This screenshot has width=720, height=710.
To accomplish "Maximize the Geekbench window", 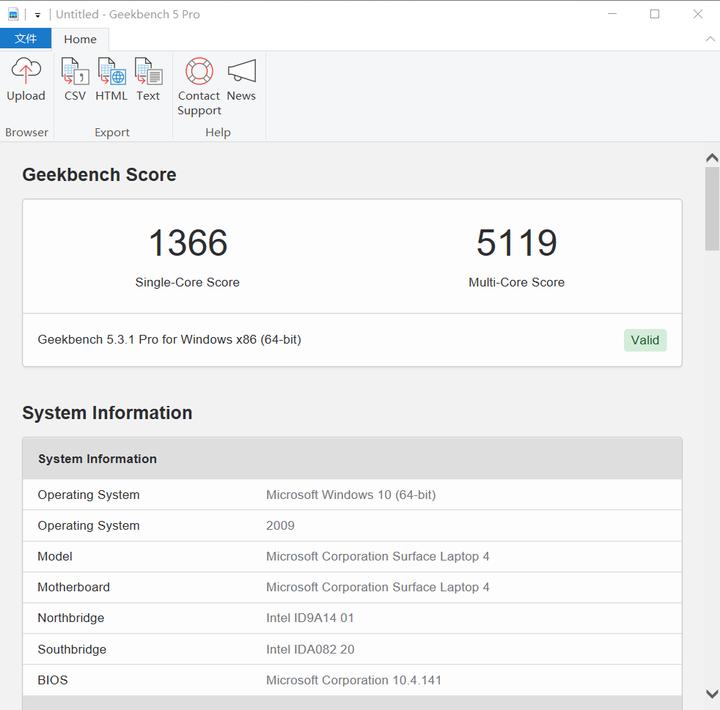I will pyautogui.click(x=655, y=14).
